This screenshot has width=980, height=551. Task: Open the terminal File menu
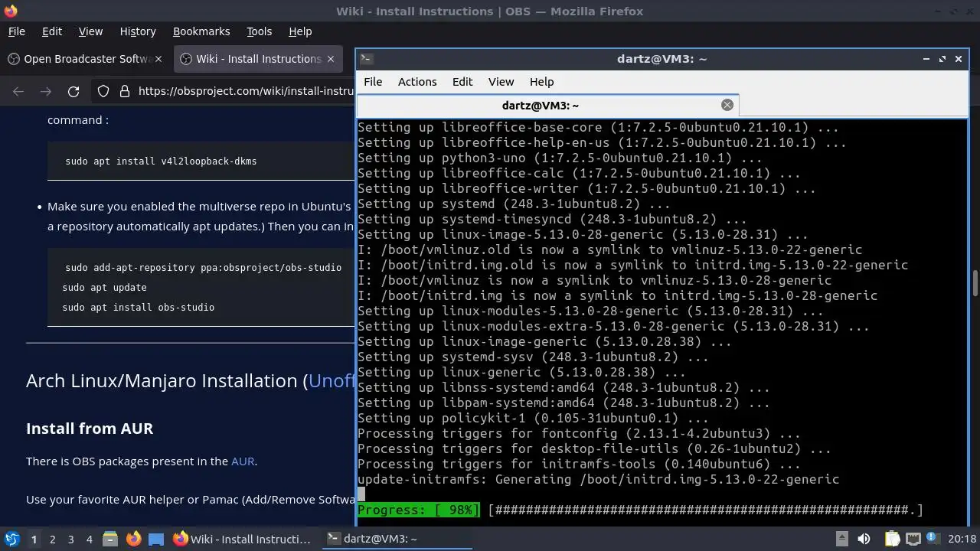click(373, 82)
